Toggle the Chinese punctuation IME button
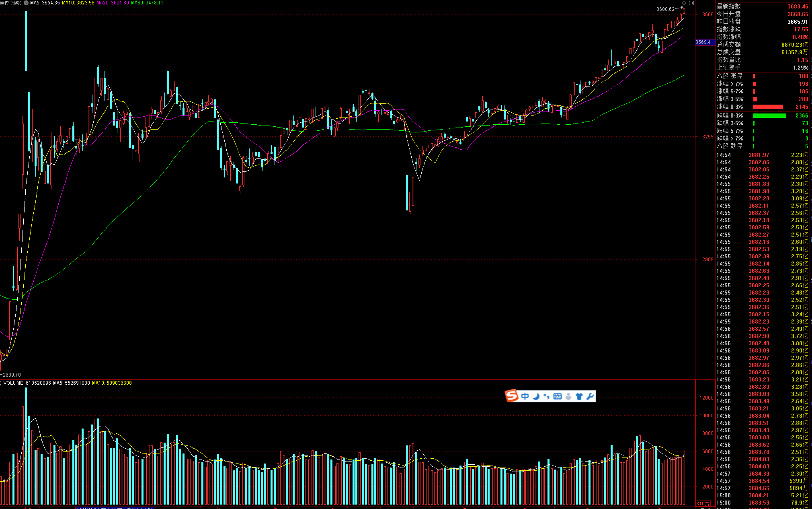 546,396
